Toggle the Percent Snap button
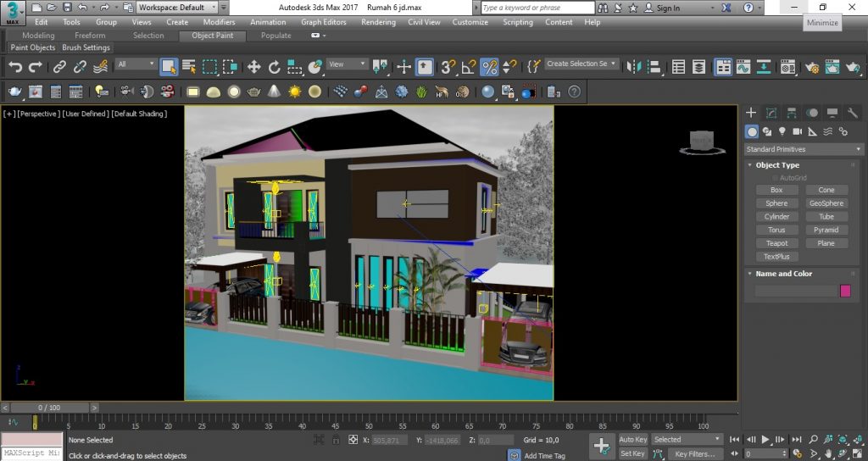 (489, 67)
